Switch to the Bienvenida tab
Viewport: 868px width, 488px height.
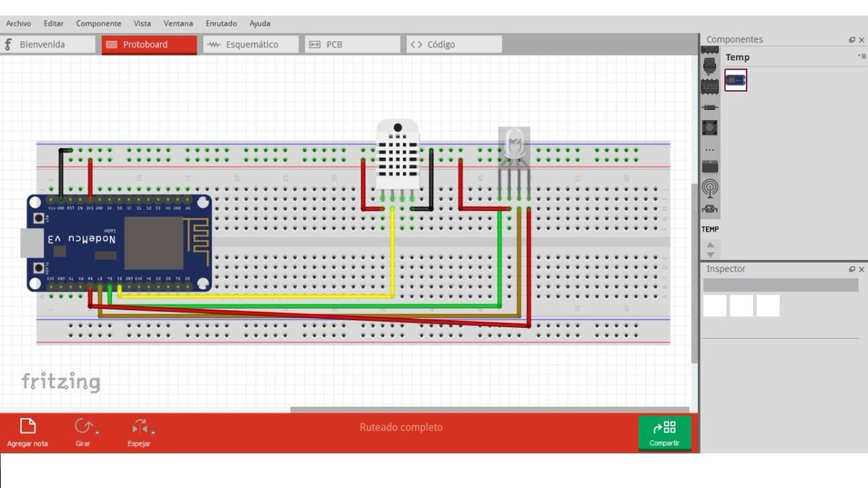pos(48,44)
